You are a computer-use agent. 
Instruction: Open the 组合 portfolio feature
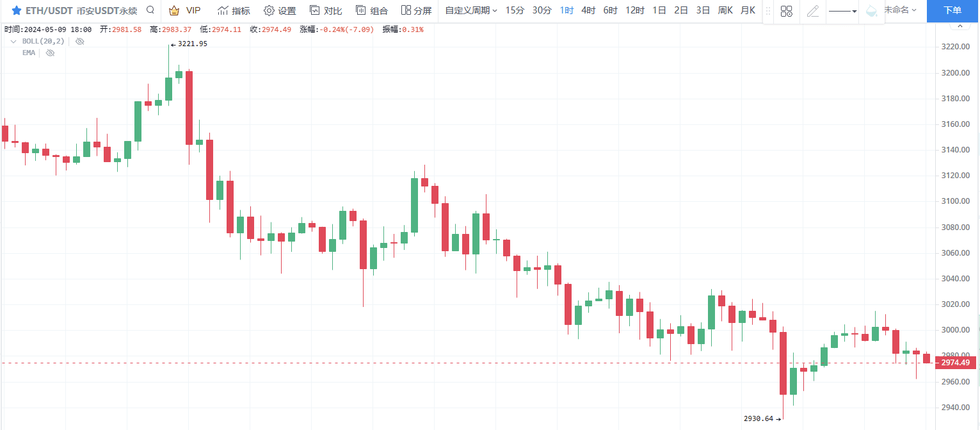tap(373, 10)
